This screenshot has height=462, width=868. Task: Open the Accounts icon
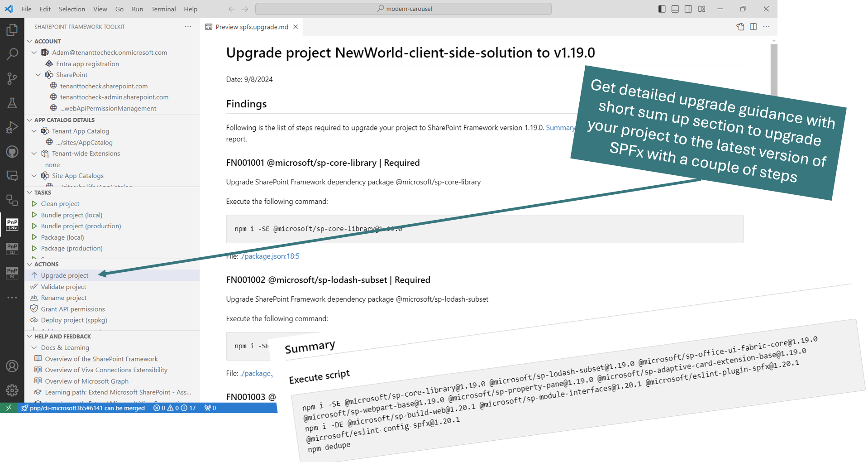(x=12, y=366)
